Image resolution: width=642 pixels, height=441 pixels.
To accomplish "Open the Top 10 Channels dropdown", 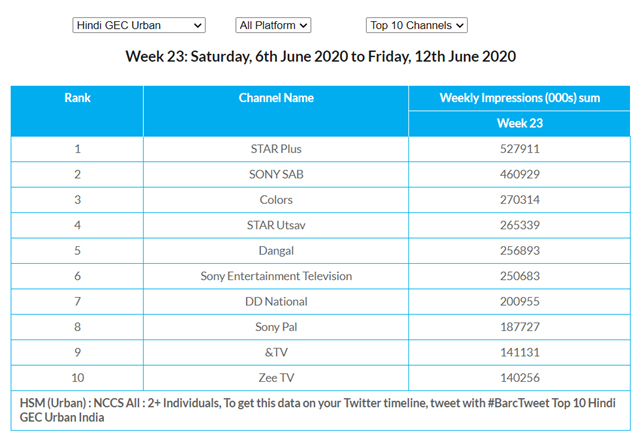I will pos(417,25).
